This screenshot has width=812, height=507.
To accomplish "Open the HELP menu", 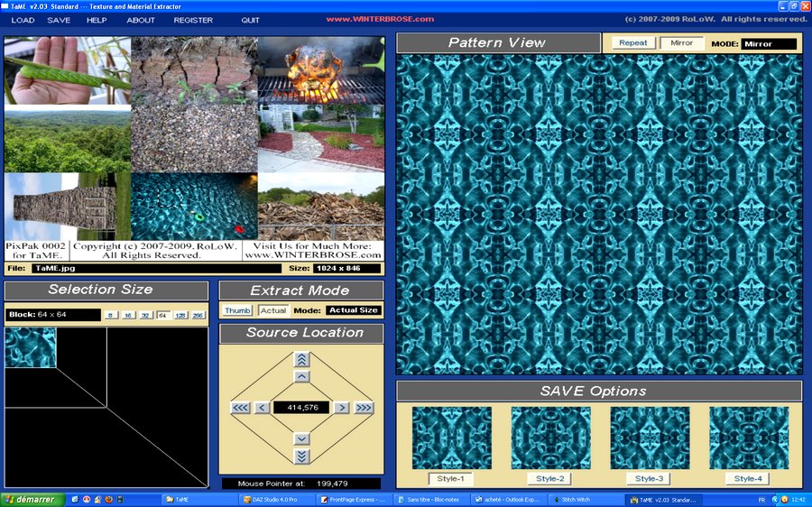I will point(97,20).
